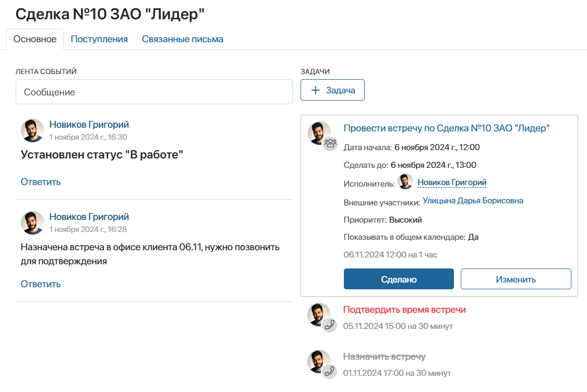Screen dimensions: 587x392
Task: Click phone icon beside Подтвердить время встречи
Action: point(329,325)
